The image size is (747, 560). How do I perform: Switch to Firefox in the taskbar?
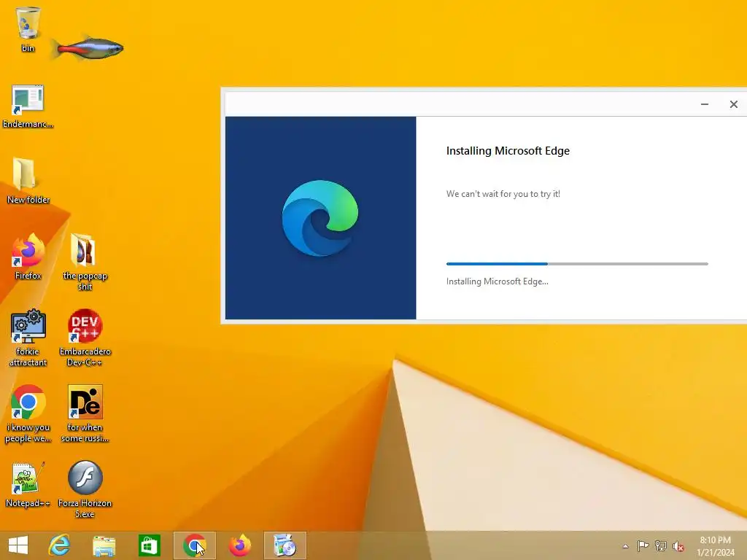pos(239,545)
